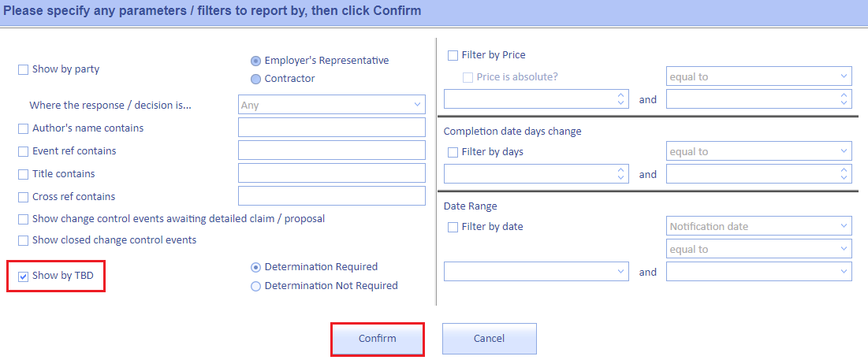Screen dimensions: 868x360
Task: Click the Event ref contains text field
Action: 331,150
